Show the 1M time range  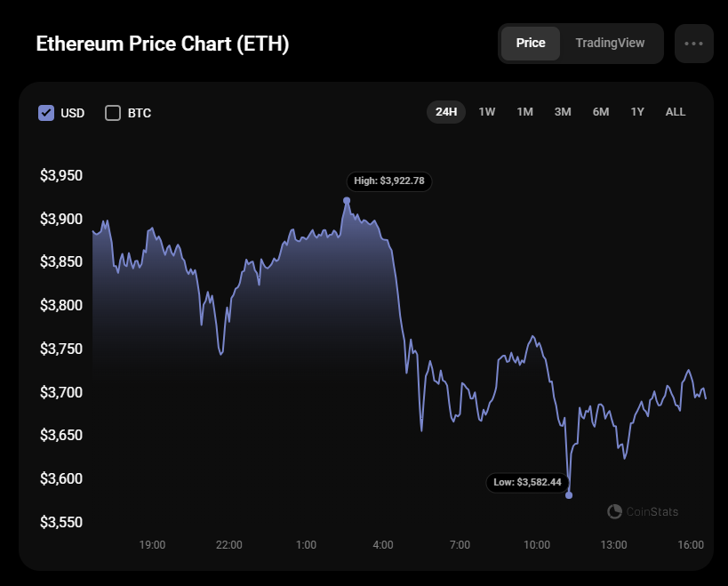525,111
